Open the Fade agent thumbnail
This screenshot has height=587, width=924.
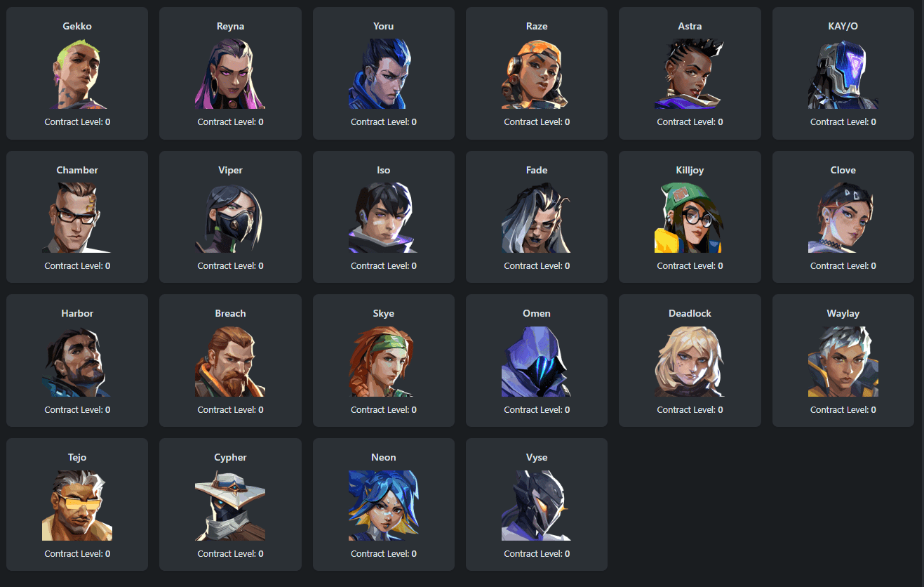pyautogui.click(x=537, y=218)
